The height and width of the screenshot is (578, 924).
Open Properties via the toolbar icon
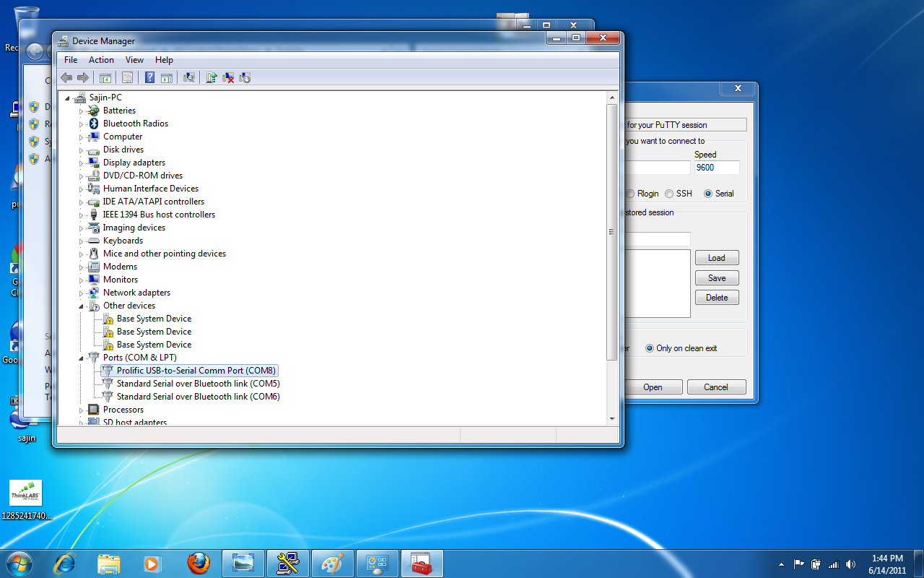(127, 78)
